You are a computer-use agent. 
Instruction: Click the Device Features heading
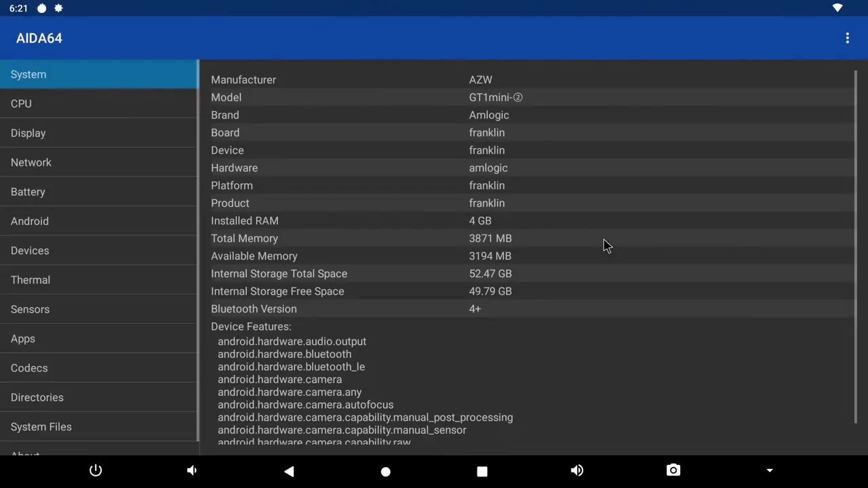[x=251, y=327]
